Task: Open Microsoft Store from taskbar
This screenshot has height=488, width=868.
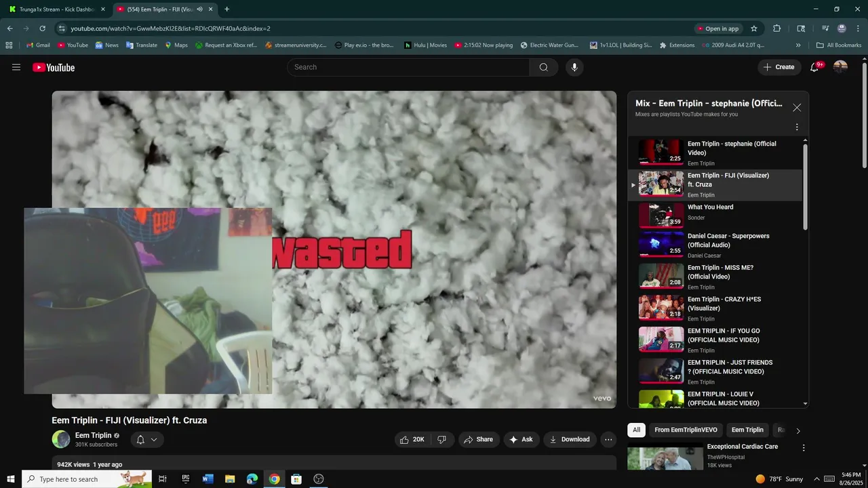Action: coord(296,479)
